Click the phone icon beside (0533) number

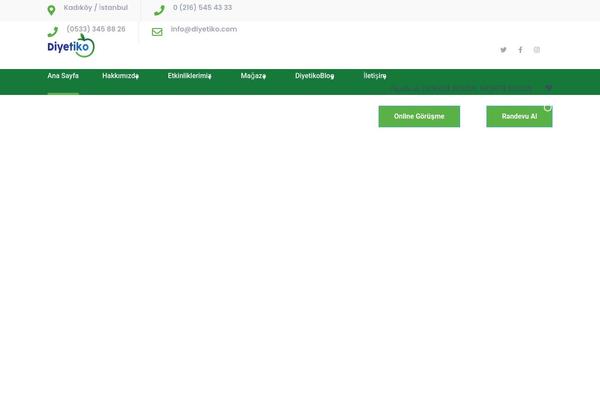(x=53, y=32)
